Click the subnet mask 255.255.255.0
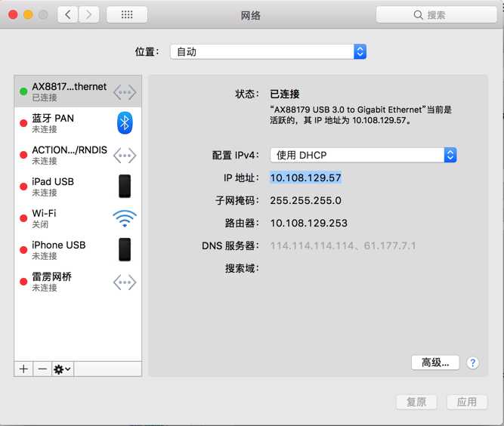This screenshot has width=504, height=426. coord(305,200)
